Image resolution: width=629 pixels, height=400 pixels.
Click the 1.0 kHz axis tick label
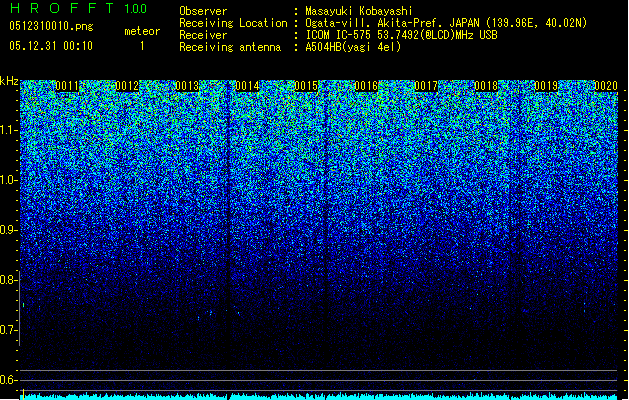click(8, 180)
